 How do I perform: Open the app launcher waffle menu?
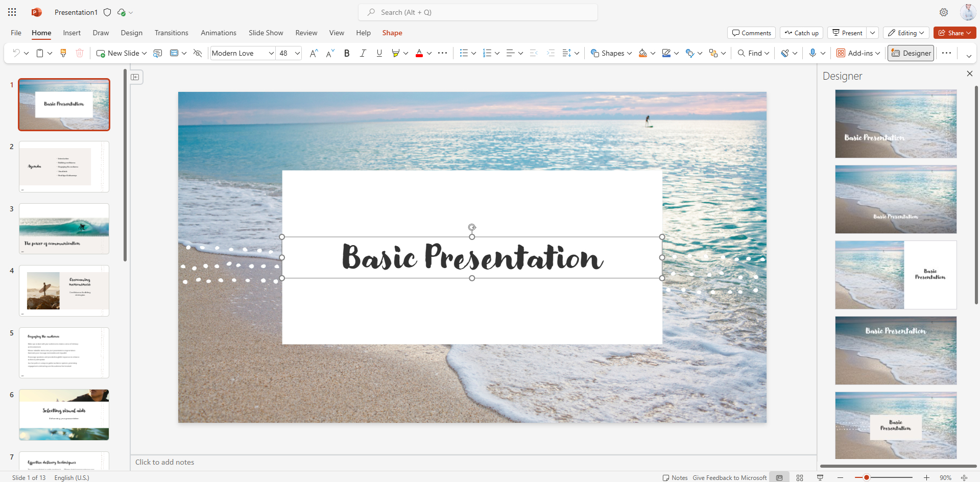tap(12, 12)
